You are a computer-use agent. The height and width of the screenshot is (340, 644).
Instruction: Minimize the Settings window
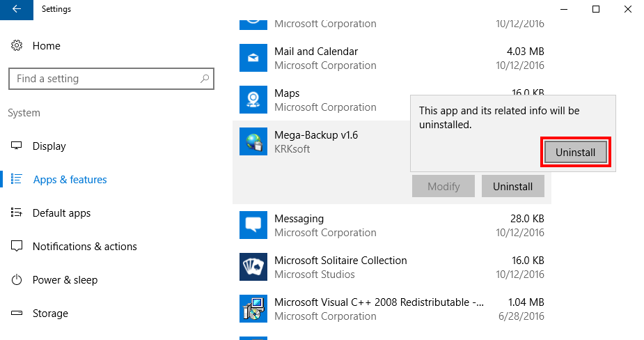point(564,9)
